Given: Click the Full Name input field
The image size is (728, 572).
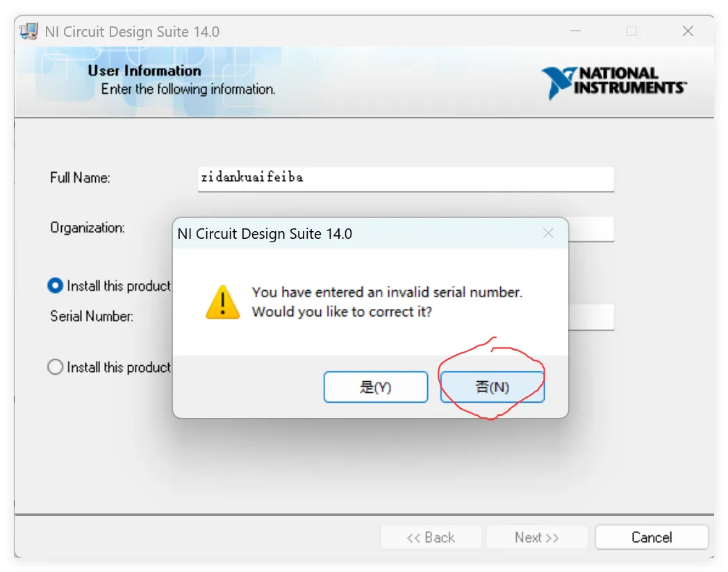Looking at the screenshot, I should tap(406, 178).
